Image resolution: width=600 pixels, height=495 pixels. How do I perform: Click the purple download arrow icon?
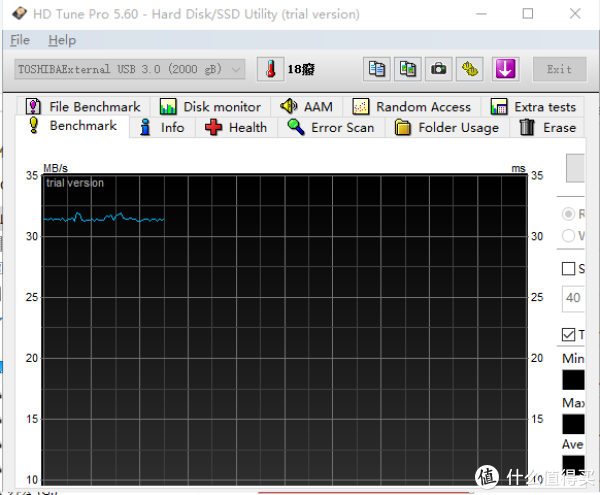coord(505,69)
